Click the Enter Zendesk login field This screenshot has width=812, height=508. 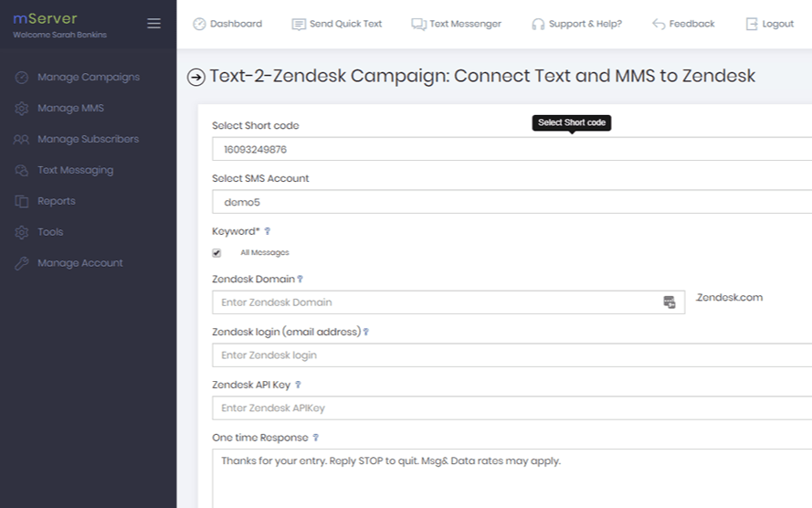point(511,355)
